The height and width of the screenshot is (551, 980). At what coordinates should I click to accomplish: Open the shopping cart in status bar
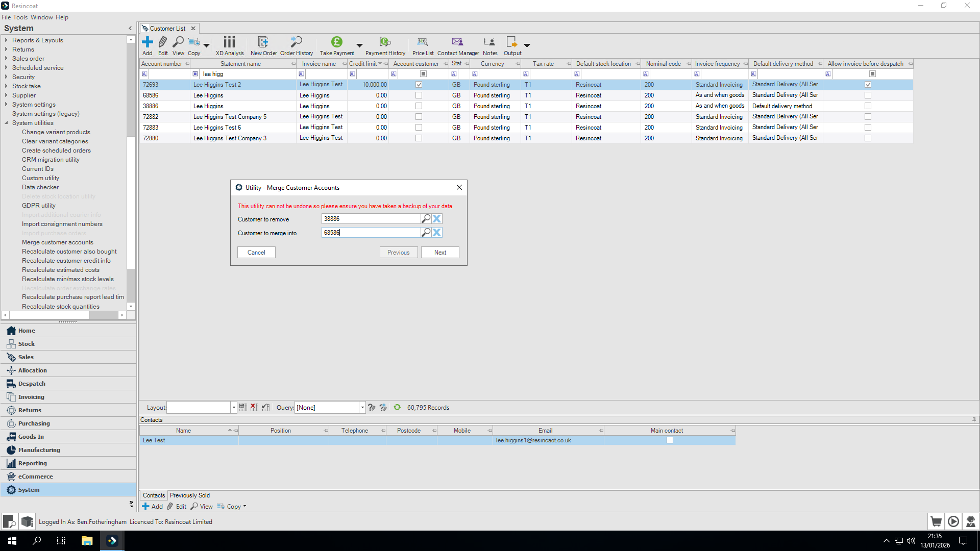click(x=936, y=521)
